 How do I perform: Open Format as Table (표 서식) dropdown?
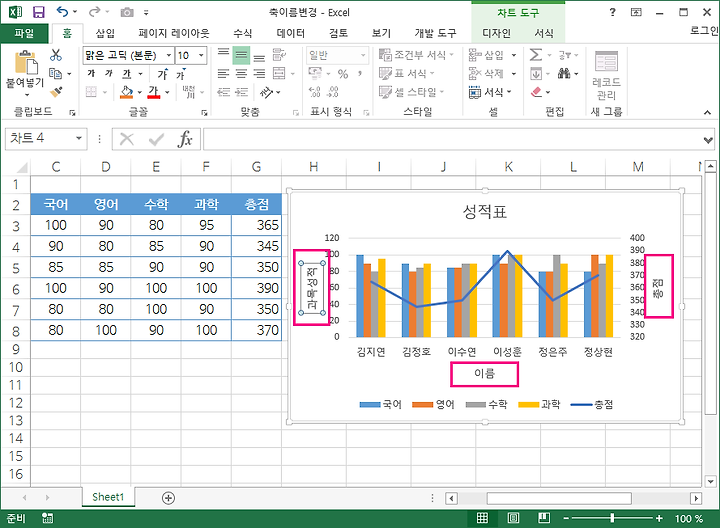tap(407, 73)
